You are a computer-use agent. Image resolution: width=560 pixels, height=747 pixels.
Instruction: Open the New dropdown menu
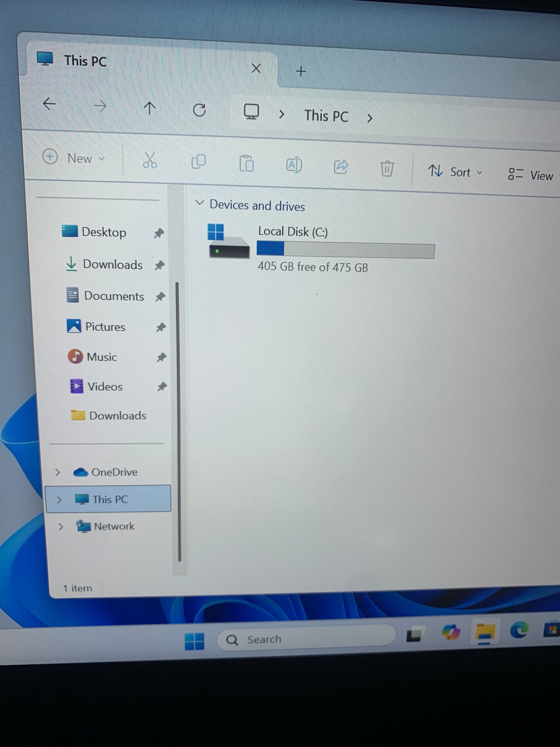click(x=74, y=158)
